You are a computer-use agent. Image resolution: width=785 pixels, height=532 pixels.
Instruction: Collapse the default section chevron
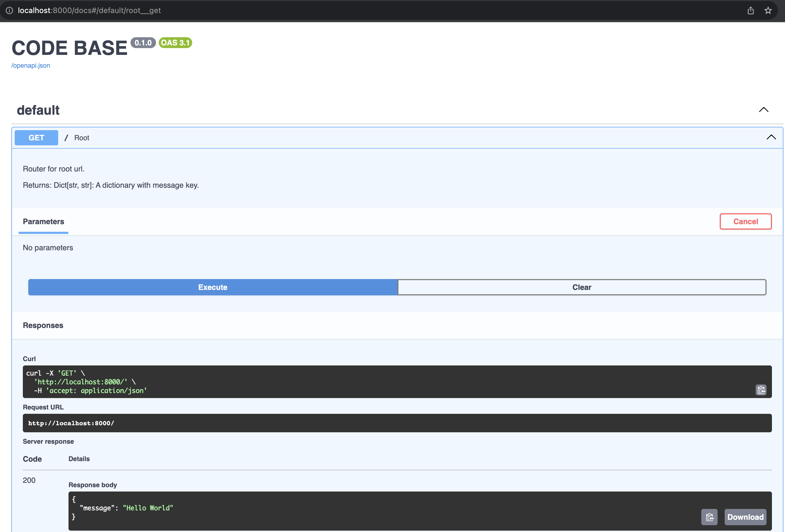764,110
